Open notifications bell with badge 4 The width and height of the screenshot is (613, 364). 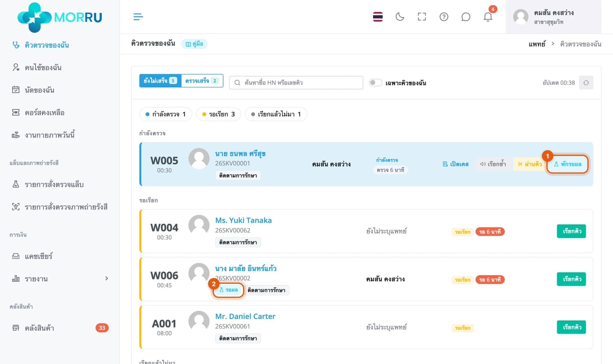point(488,17)
